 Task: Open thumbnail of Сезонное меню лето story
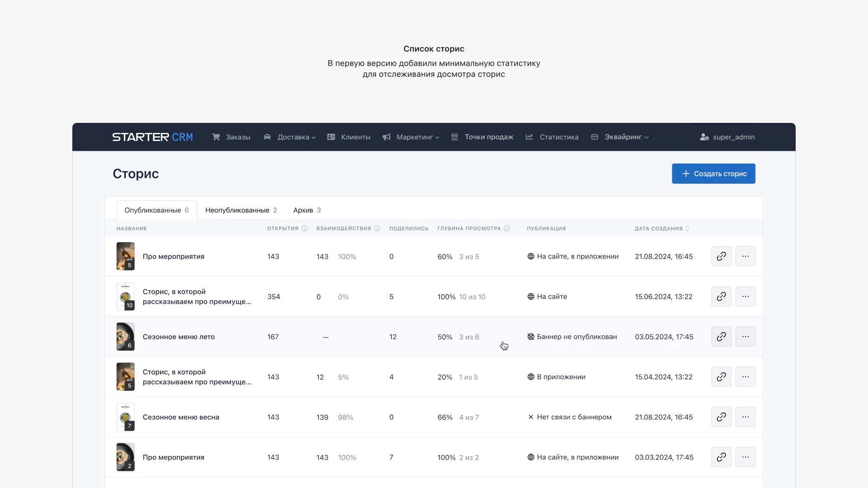(x=126, y=337)
